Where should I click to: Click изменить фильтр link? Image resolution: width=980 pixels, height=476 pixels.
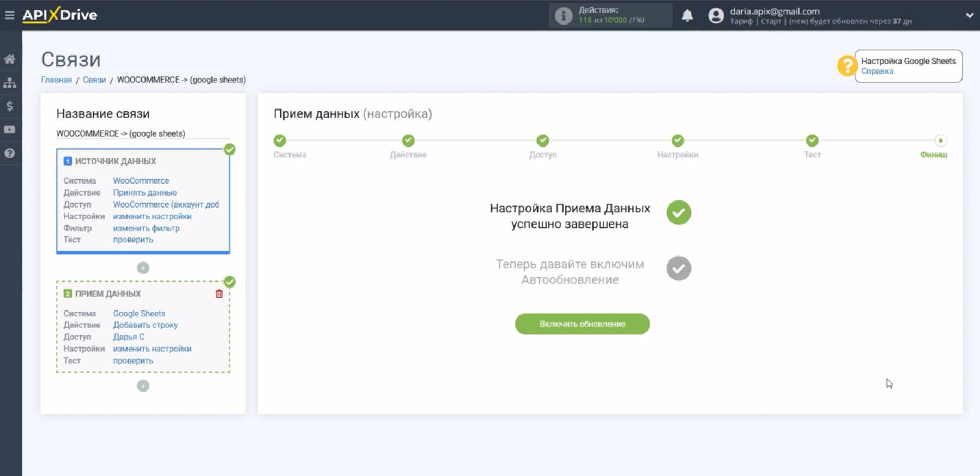click(146, 228)
